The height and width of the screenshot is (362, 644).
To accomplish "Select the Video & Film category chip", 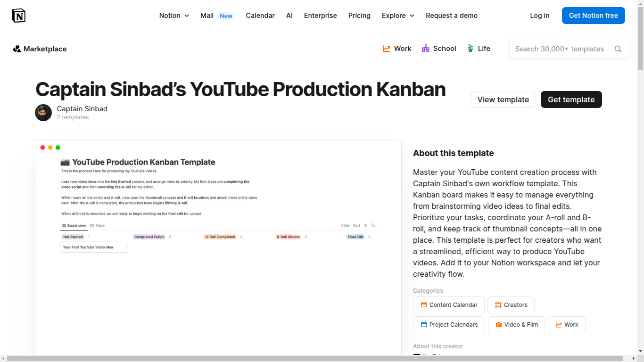I will click(516, 325).
